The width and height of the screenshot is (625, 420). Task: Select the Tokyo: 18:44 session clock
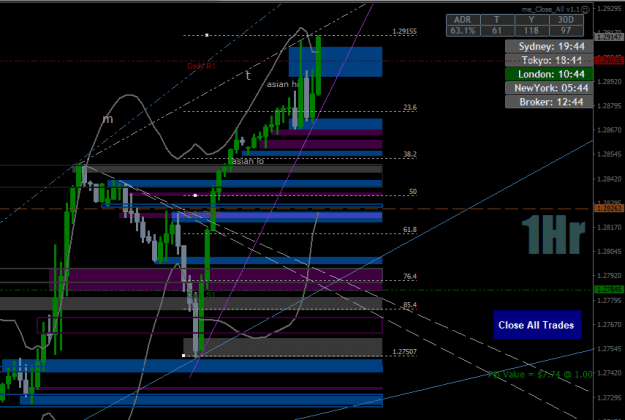[x=549, y=60]
